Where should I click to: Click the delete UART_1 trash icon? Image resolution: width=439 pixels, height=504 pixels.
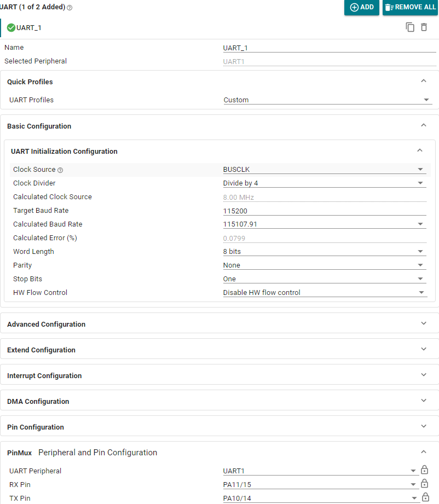pyautogui.click(x=424, y=27)
